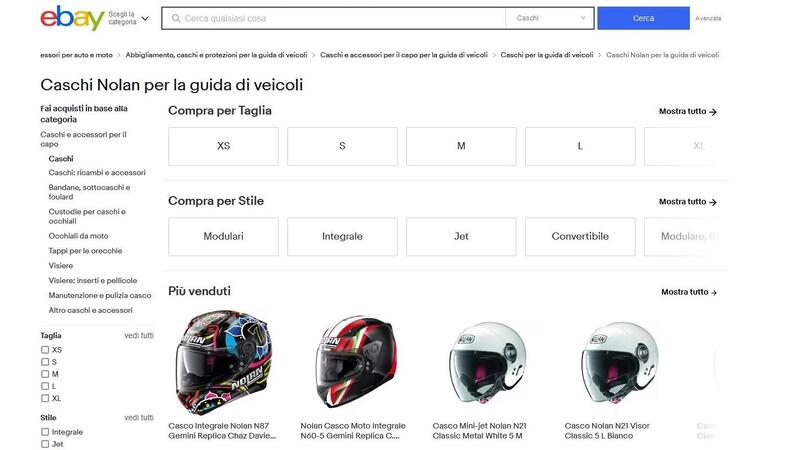Image resolution: width=800 pixels, height=450 pixels.
Task: Tick the M size checkbox in sidebar
Action: point(45,374)
